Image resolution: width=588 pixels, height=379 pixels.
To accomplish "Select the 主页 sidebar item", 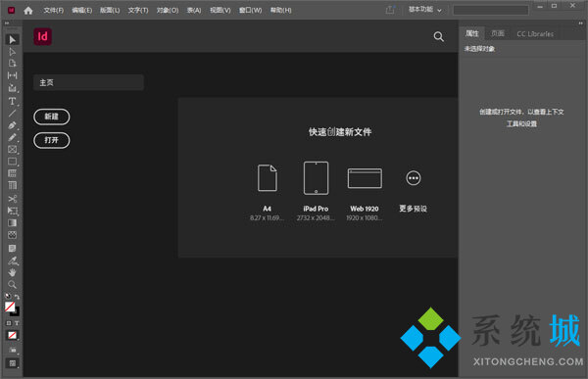I will (88, 82).
